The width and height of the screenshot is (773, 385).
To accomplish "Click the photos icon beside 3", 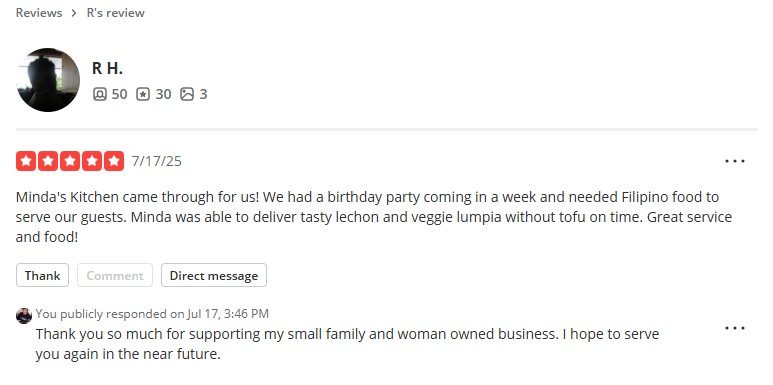I will coord(187,94).
